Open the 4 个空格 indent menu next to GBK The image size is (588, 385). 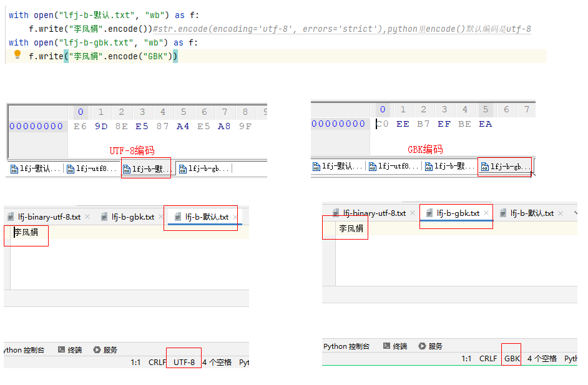(x=542, y=359)
